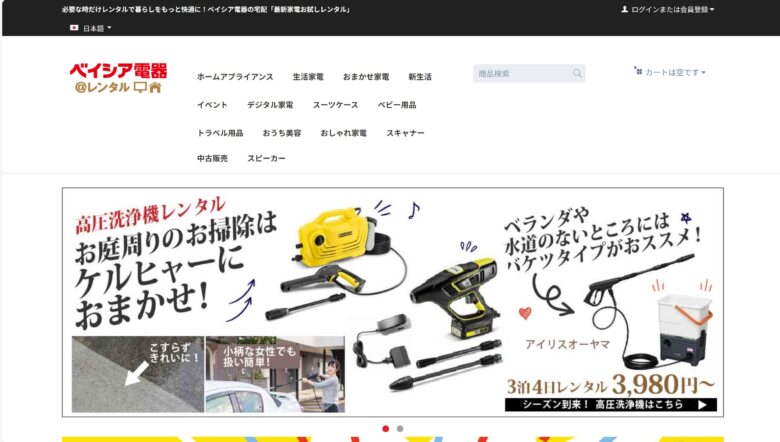This screenshot has height=442, width=780.
Task: Visit the 中古販売 page
Action: [x=212, y=159]
